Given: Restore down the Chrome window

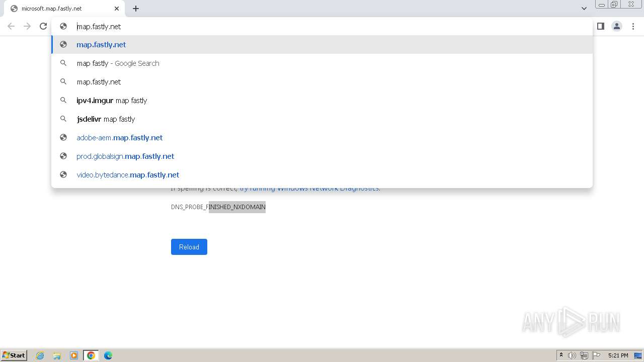Looking at the screenshot, I should click(614, 5).
